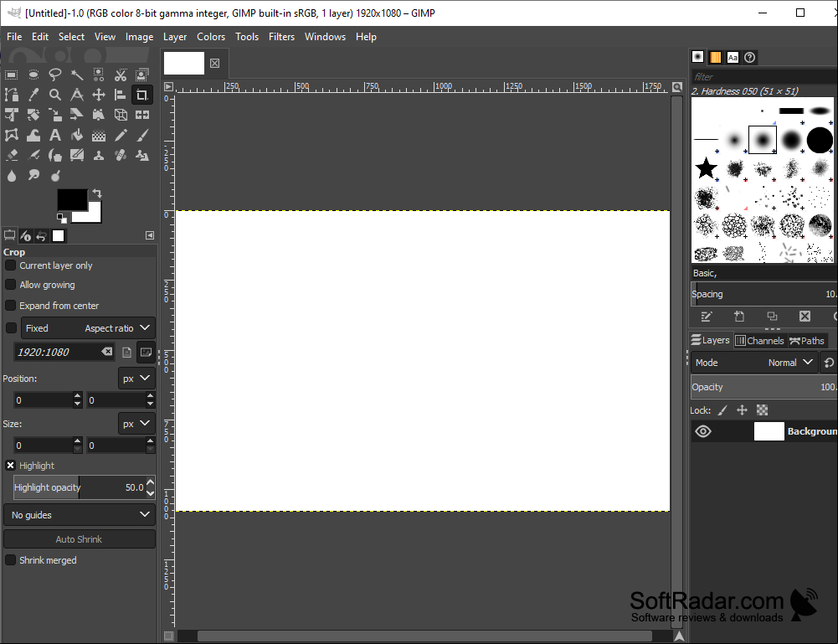Choose the Scale tool
The width and height of the screenshot is (838, 644).
coord(55,115)
